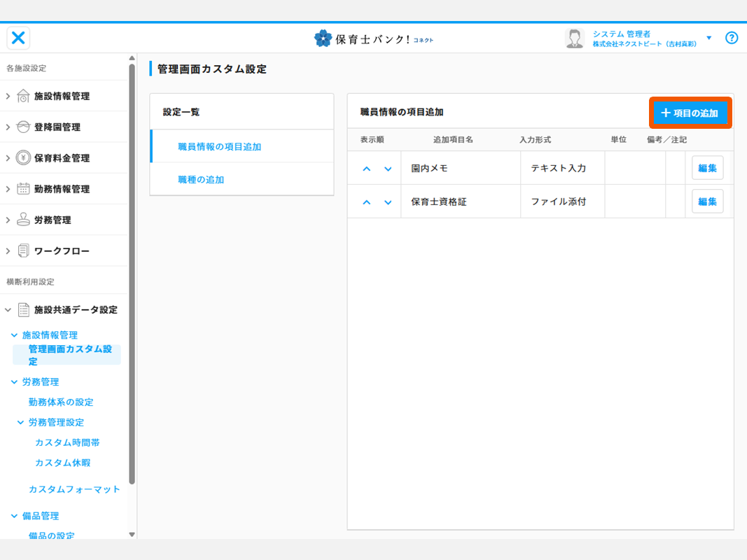Move 園内メモ row down with arrow
Viewport: 747px width, 560px height.
click(388, 169)
